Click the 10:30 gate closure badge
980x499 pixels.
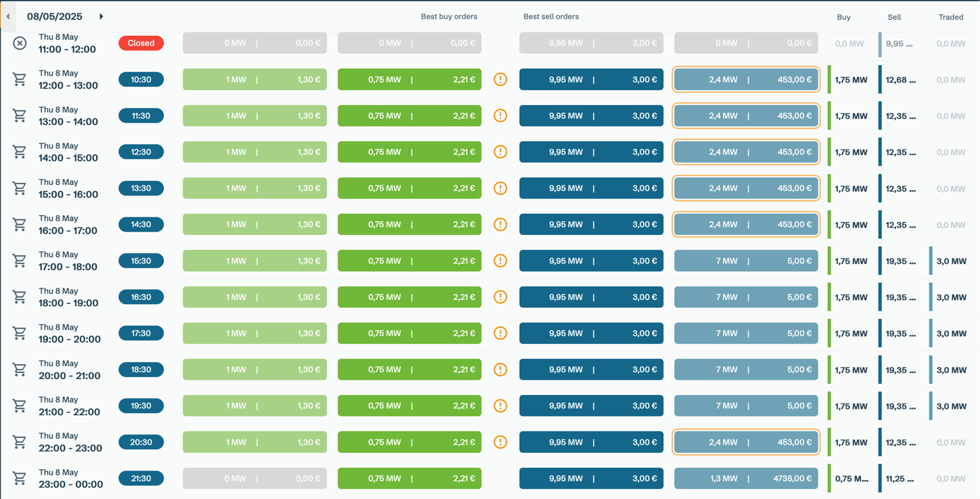pos(141,79)
